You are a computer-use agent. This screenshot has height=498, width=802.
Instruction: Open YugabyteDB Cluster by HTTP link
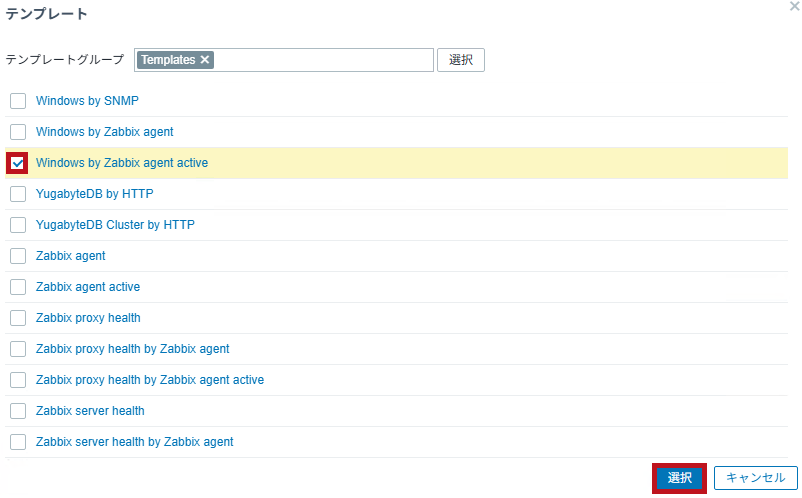[x=115, y=225]
